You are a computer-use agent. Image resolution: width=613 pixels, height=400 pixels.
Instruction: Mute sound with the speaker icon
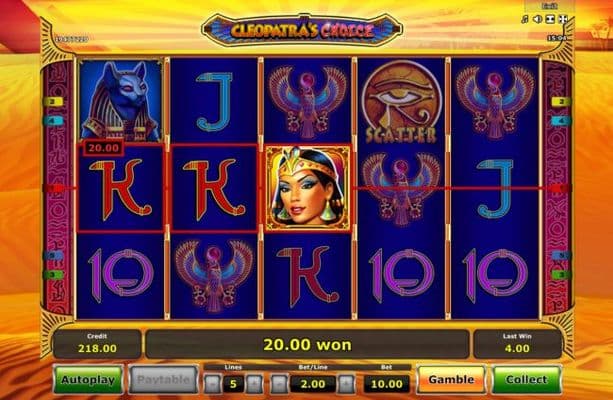click(x=538, y=19)
